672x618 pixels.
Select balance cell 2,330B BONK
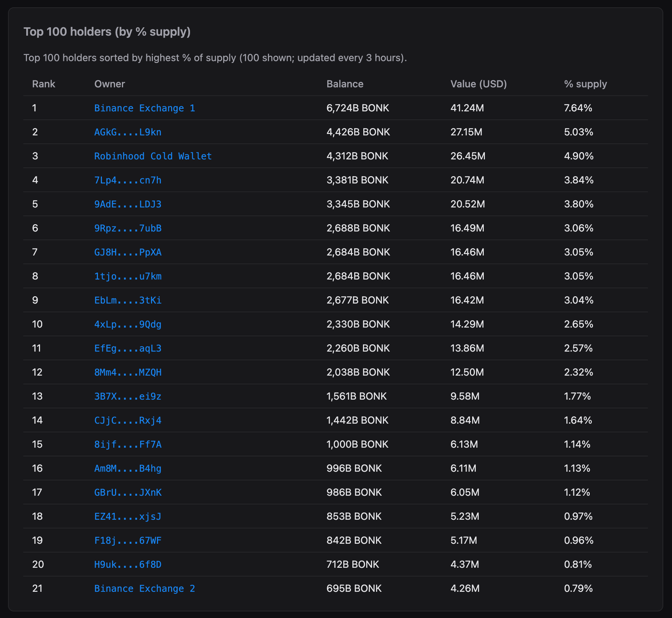358,324
